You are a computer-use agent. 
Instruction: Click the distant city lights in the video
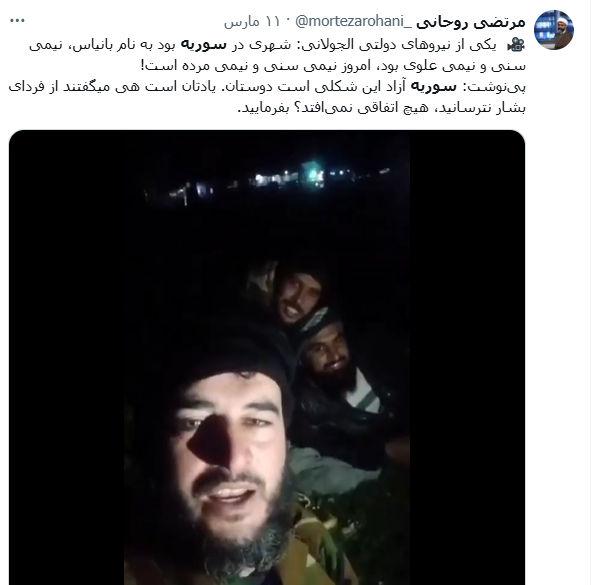(x=268, y=183)
